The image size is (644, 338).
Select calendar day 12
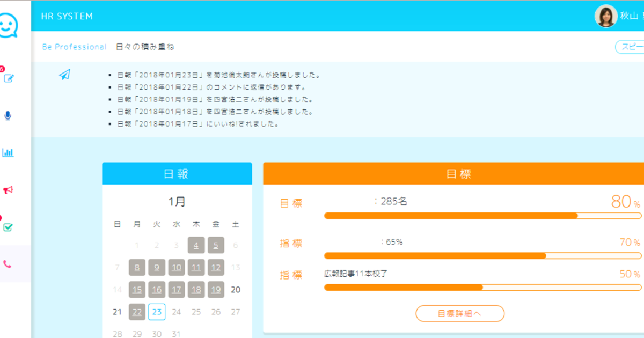[x=216, y=267]
